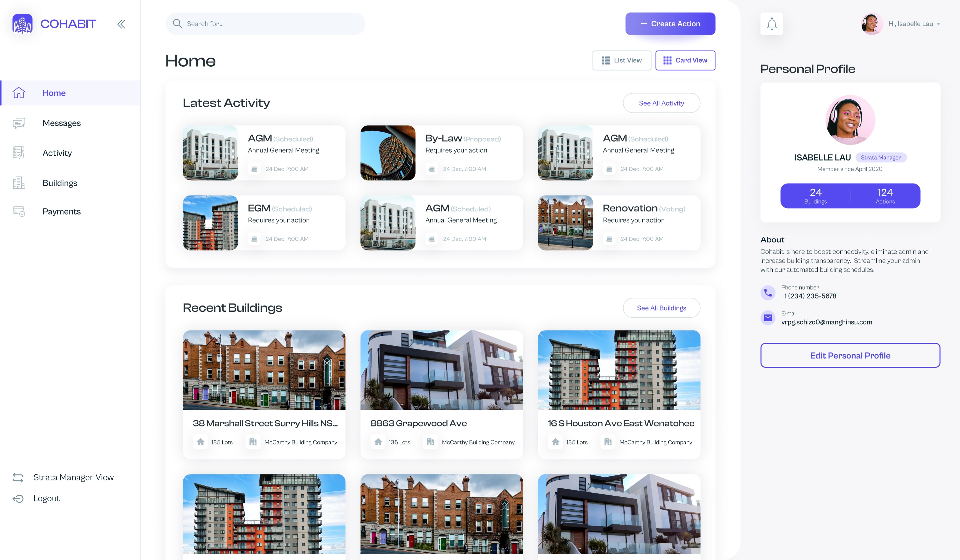Open Home in the sidebar

[x=70, y=93]
